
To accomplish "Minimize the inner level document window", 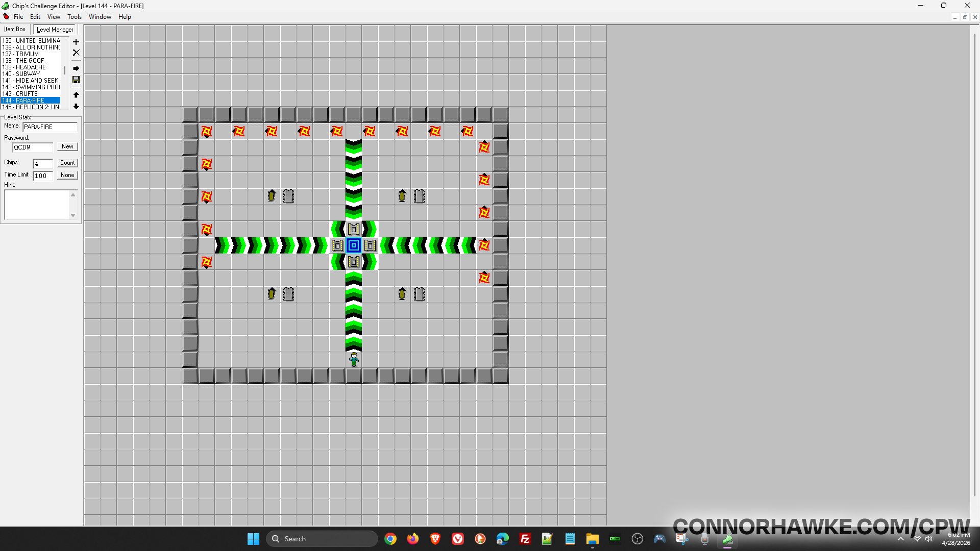I will [954, 17].
